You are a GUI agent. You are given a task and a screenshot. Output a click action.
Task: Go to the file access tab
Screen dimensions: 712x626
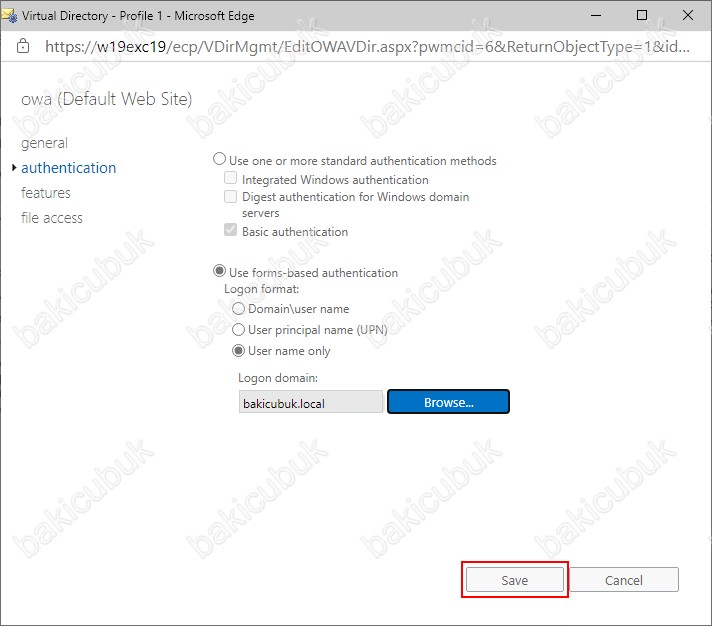coord(52,218)
